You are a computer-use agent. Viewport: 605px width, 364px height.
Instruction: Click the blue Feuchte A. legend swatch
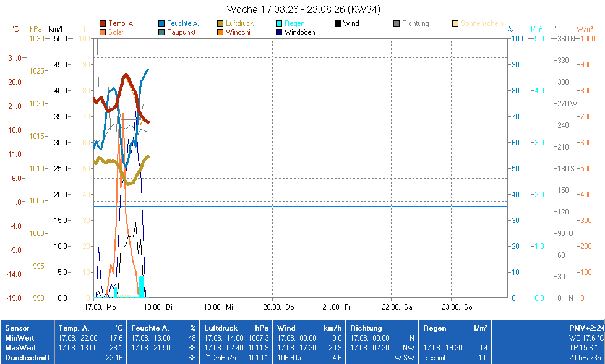point(161,23)
